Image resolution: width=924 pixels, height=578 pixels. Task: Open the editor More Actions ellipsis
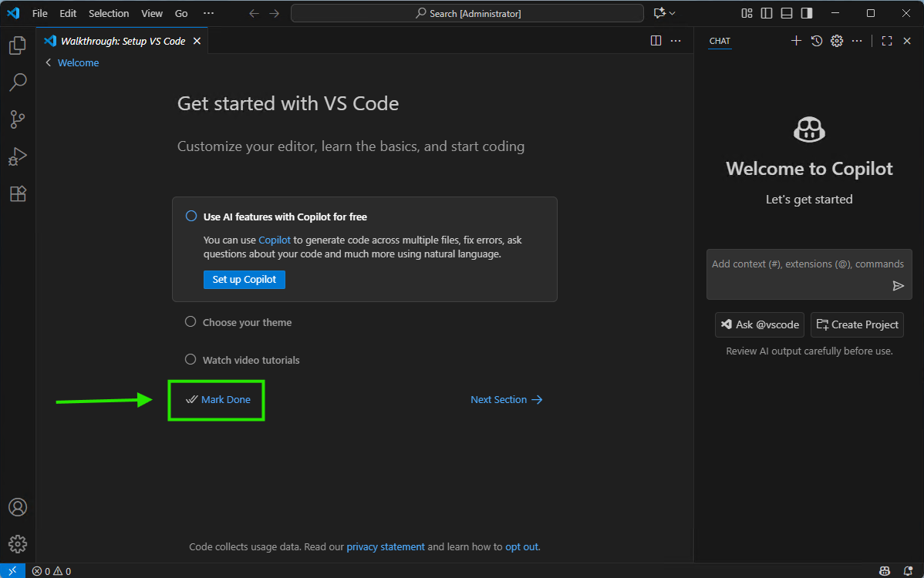click(x=676, y=41)
